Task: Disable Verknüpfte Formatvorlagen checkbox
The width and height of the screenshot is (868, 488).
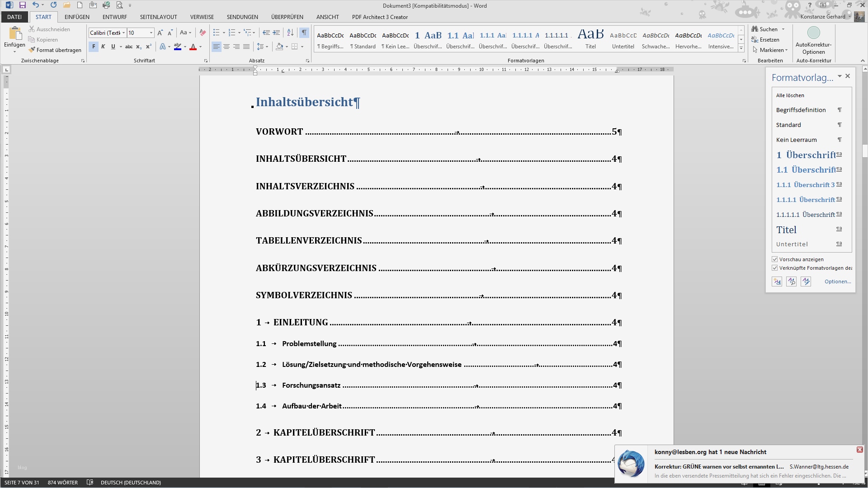Action: [775, 267]
